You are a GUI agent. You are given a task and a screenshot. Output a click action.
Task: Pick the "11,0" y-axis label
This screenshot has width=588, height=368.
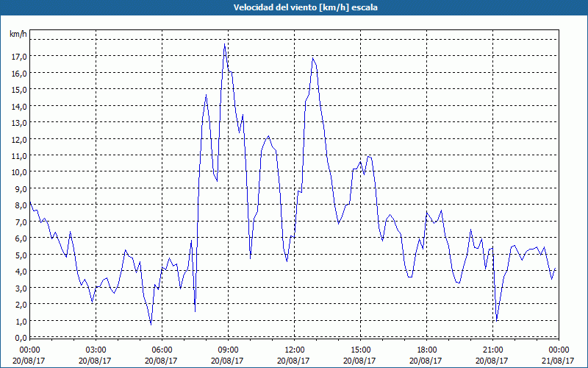click(x=19, y=155)
